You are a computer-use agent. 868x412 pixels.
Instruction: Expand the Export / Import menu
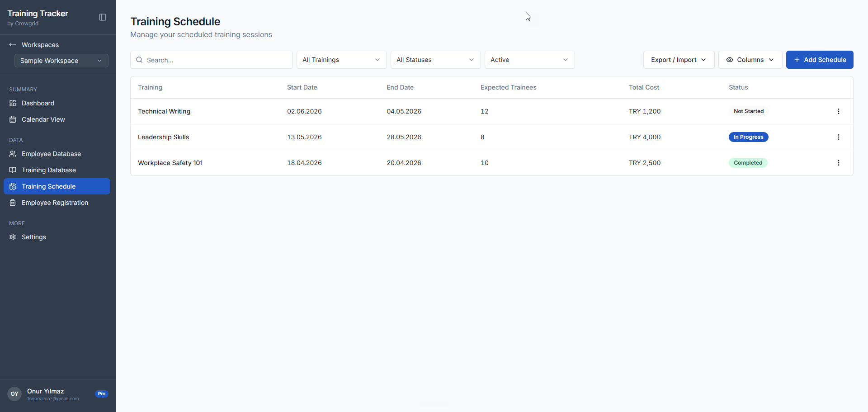point(679,60)
